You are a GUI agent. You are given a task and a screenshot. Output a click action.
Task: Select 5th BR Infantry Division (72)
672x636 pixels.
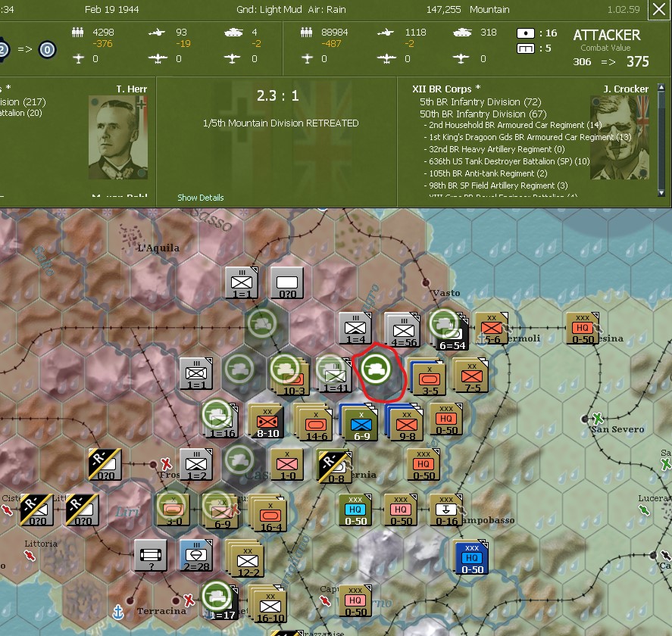pos(480,102)
